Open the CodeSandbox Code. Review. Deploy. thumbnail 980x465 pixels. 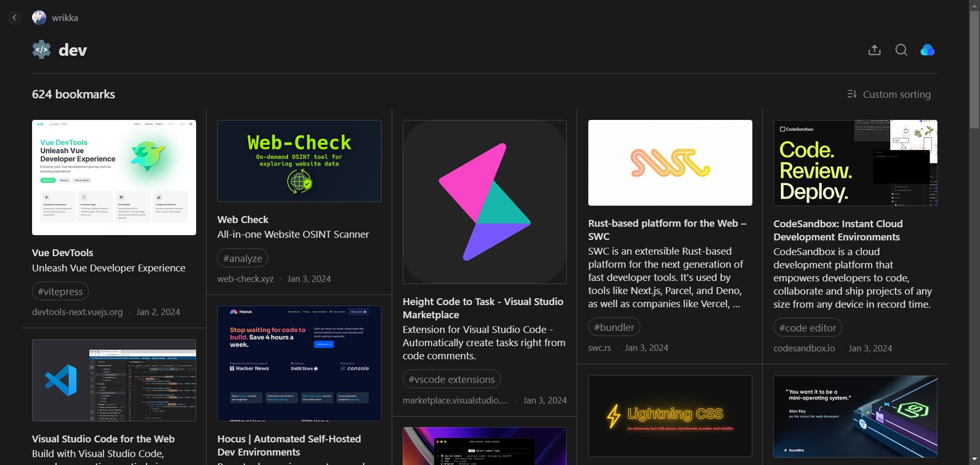(855, 163)
